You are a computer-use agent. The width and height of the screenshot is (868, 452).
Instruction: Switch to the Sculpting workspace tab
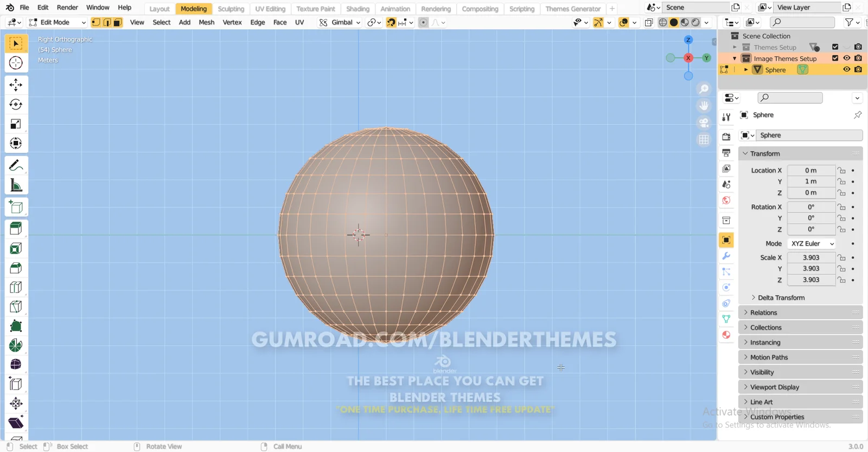(231, 9)
